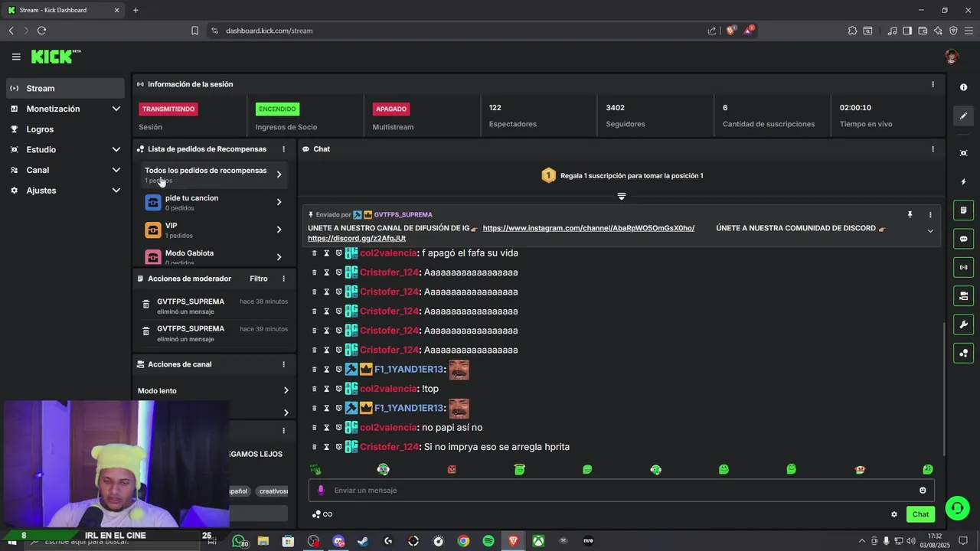Ban Cristofer_124 on 'Si no imprya' message
The image size is (980, 551).
338,447
